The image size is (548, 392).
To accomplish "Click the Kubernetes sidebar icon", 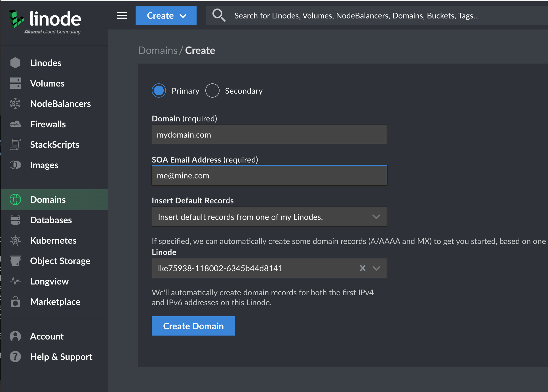I will [15, 240].
